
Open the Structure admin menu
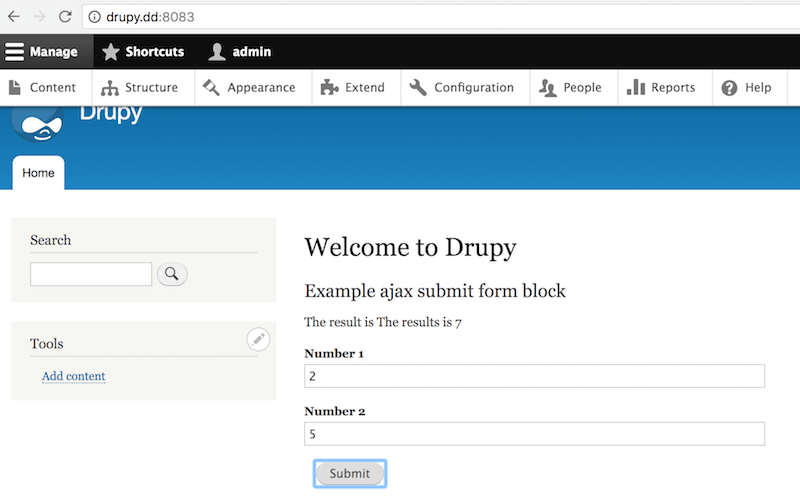click(x=140, y=88)
